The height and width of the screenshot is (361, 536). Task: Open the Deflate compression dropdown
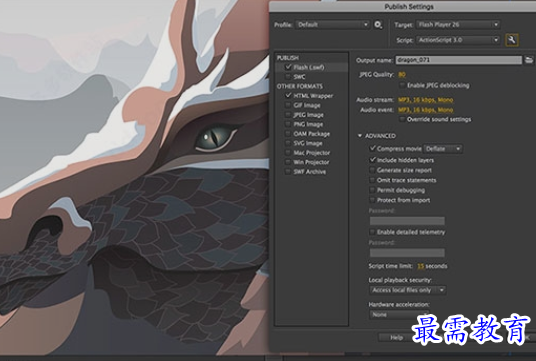(x=443, y=149)
